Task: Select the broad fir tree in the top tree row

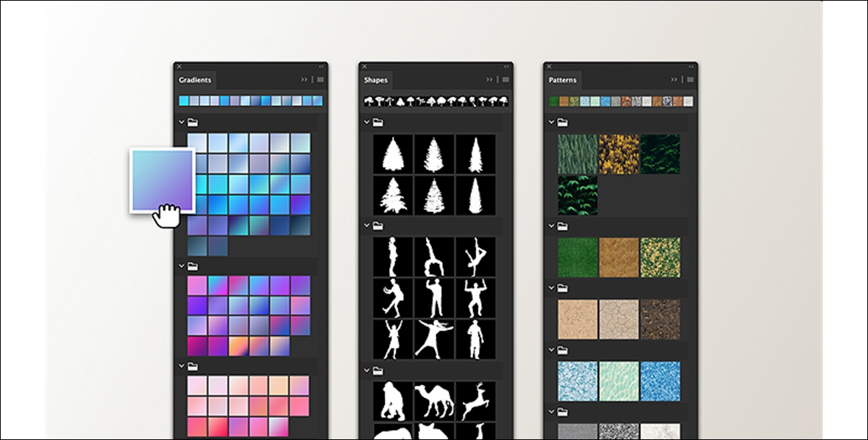Action: tap(393, 153)
